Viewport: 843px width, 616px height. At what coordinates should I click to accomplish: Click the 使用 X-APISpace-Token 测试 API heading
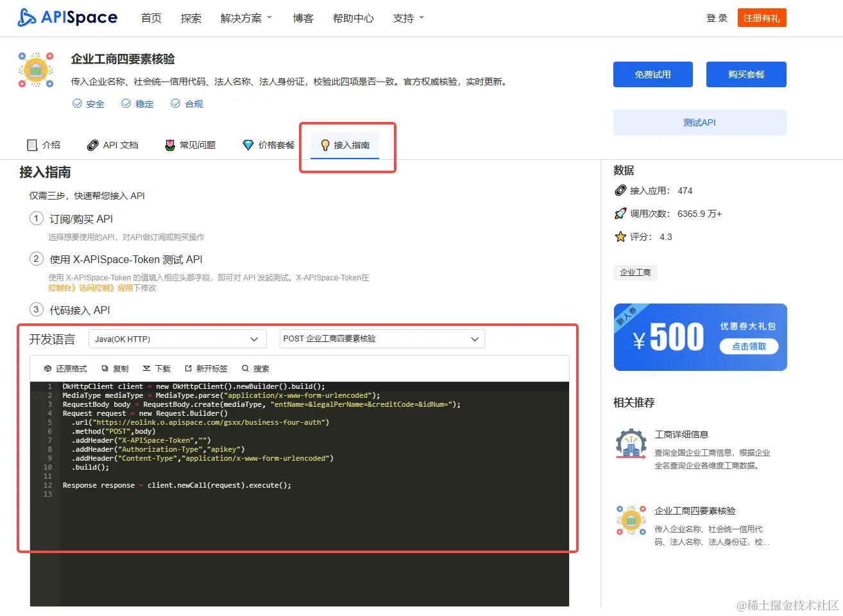tap(126, 259)
